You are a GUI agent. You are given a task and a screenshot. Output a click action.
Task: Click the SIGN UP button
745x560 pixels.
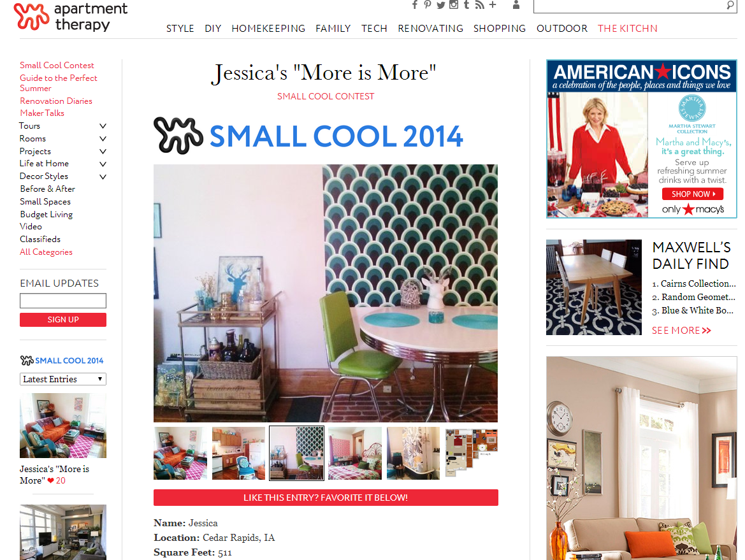click(x=62, y=320)
